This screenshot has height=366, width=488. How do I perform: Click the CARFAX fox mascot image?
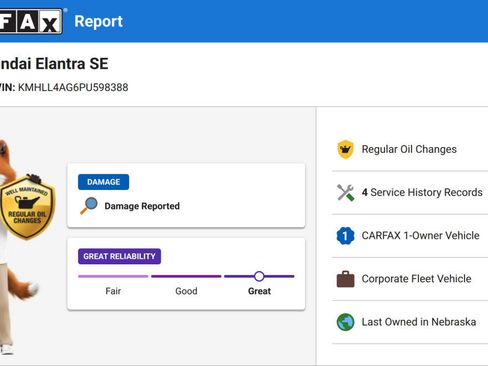tap(20, 247)
